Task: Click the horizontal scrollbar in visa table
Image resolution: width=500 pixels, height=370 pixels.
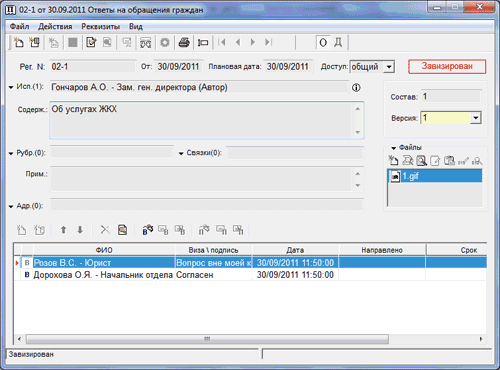Action: pyautogui.click(x=207, y=339)
